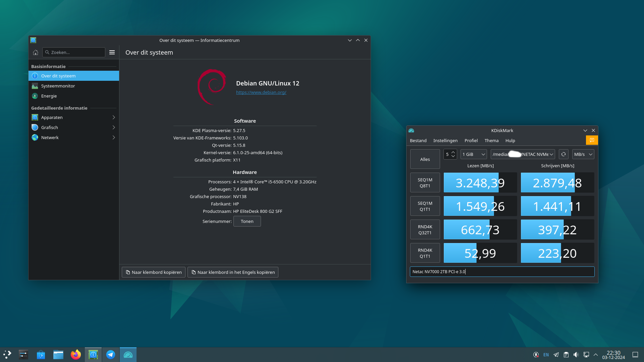Open the Instellingen menu in KDiskMark

[x=445, y=140]
